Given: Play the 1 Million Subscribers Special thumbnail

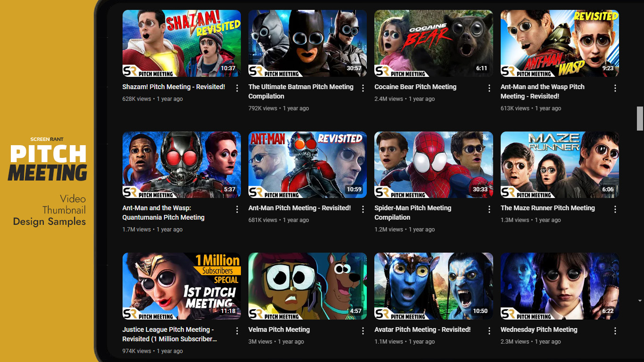Looking at the screenshot, I should click(182, 286).
